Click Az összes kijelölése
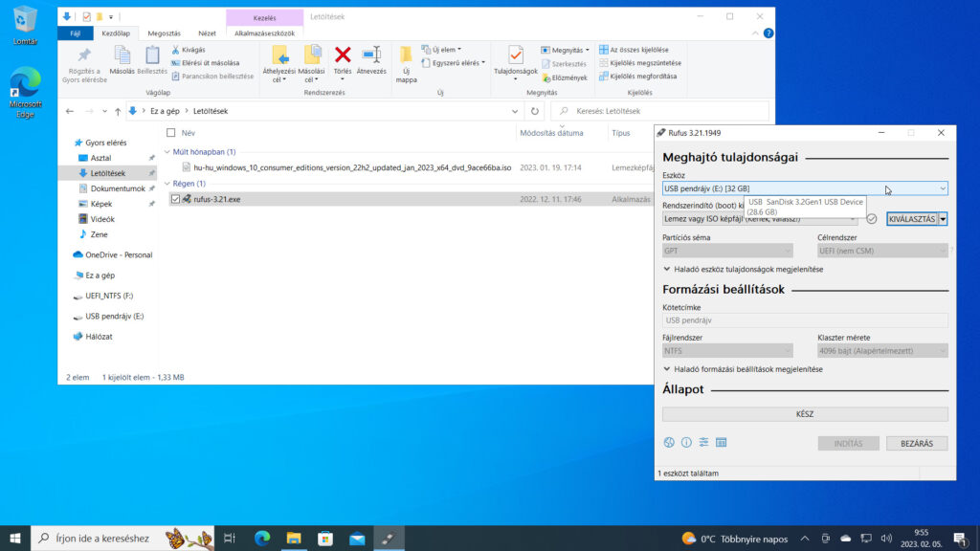The width and height of the screenshot is (980, 551). (634, 50)
